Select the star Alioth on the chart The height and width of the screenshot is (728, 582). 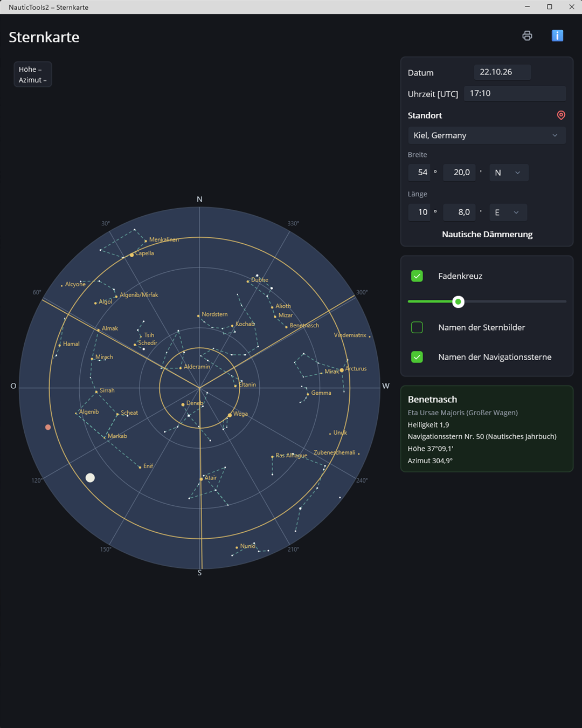coord(272,307)
